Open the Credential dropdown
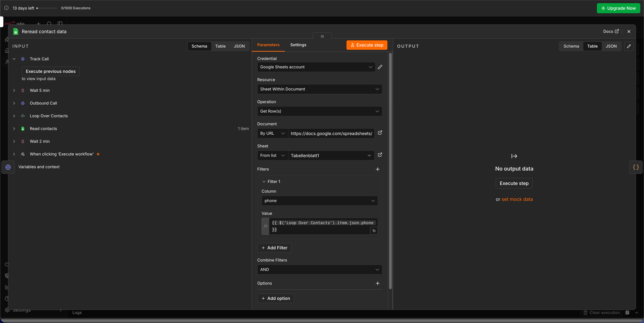The height and width of the screenshot is (323, 644). point(316,67)
